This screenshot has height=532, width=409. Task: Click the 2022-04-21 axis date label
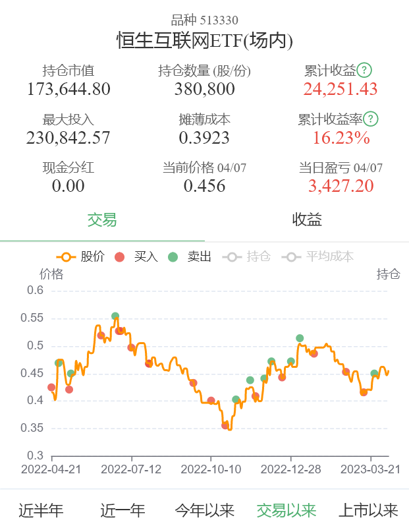point(51,469)
